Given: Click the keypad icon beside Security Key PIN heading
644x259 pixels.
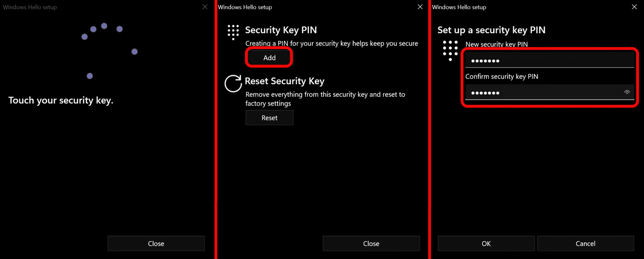Looking at the screenshot, I should (233, 32).
